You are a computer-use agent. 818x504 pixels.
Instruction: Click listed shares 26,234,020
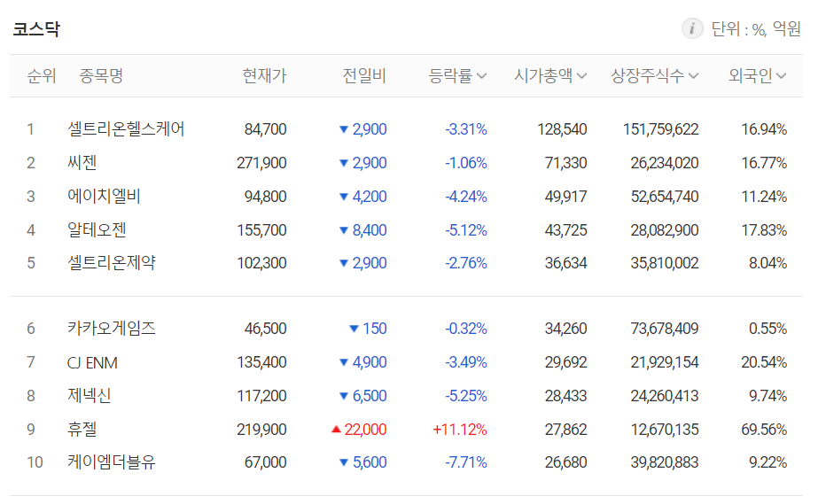[665, 163]
